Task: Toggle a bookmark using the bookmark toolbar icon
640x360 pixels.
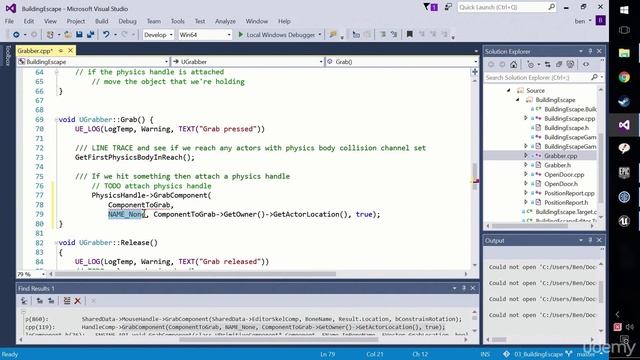Action: tap(409, 35)
